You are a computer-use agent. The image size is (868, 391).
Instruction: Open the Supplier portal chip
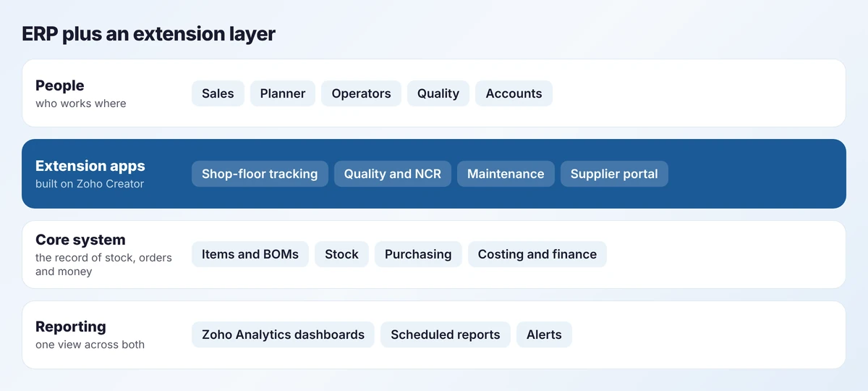click(x=614, y=174)
